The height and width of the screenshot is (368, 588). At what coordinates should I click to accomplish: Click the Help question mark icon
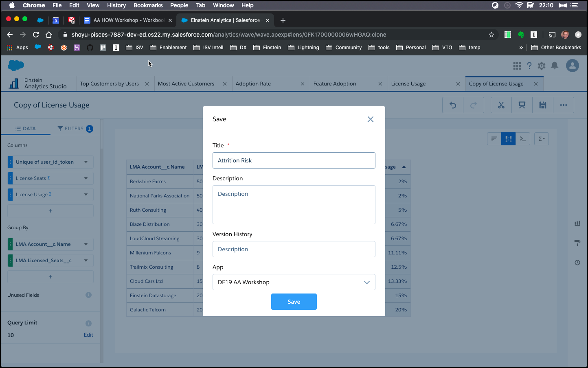coord(529,66)
